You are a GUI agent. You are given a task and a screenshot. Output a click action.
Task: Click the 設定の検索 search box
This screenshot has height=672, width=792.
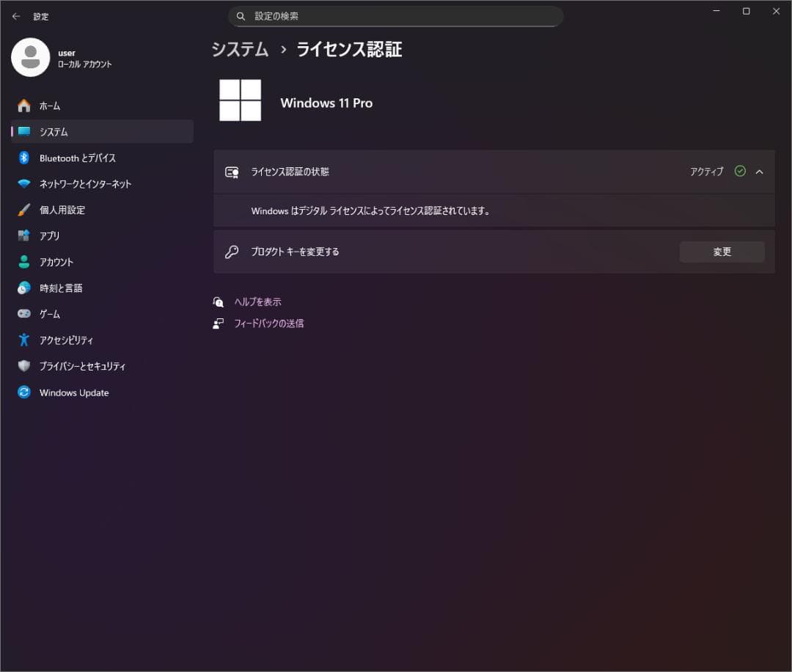(396, 15)
